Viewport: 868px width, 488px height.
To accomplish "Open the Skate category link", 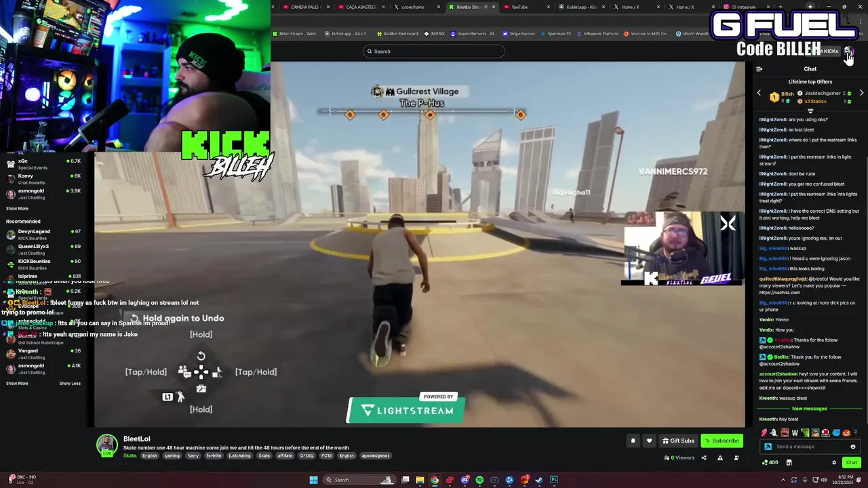I will pyautogui.click(x=130, y=455).
